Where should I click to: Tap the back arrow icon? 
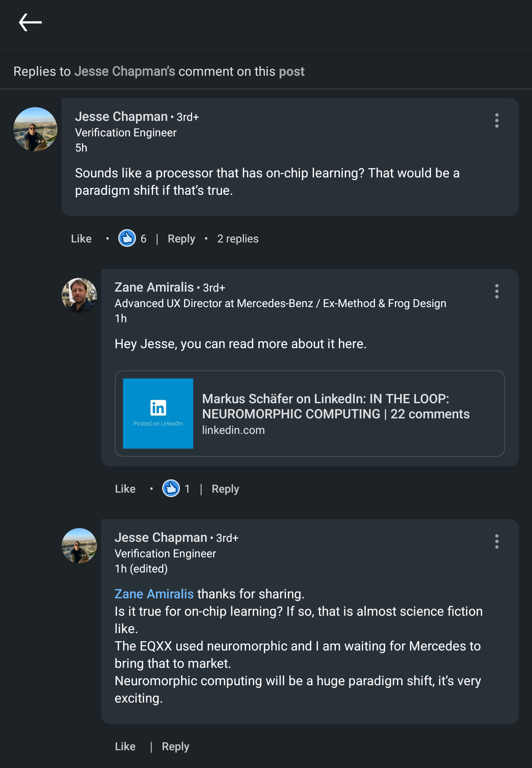(30, 23)
